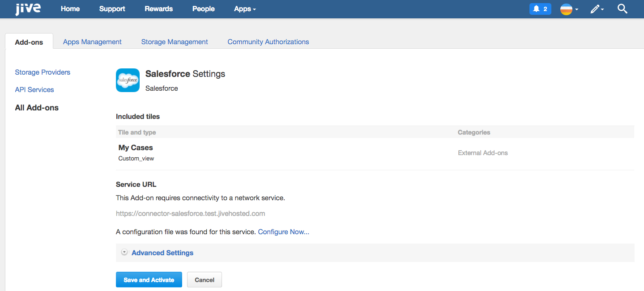Image resolution: width=644 pixels, height=291 pixels.
Task: Click the Tile and type column header
Action: pos(137,132)
